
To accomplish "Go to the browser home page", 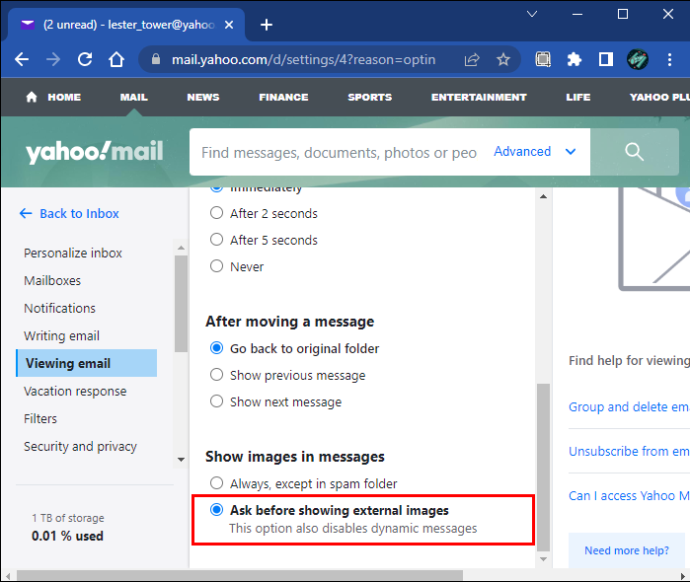I will point(117,59).
